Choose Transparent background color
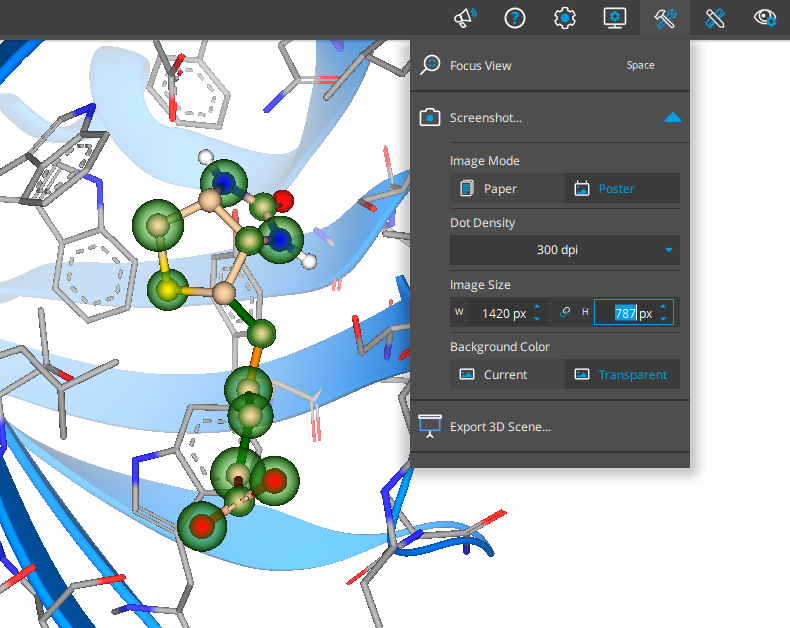Image resolution: width=790 pixels, height=628 pixels. click(622, 374)
